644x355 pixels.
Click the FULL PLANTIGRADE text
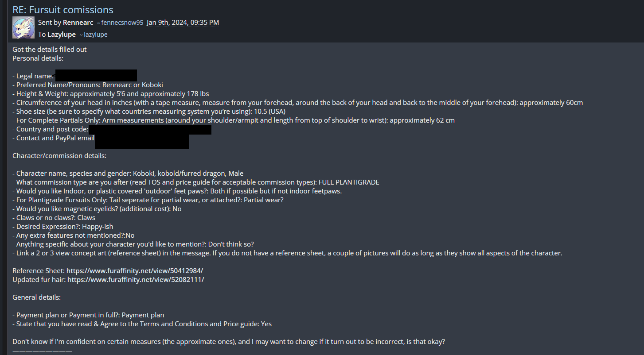(349, 182)
